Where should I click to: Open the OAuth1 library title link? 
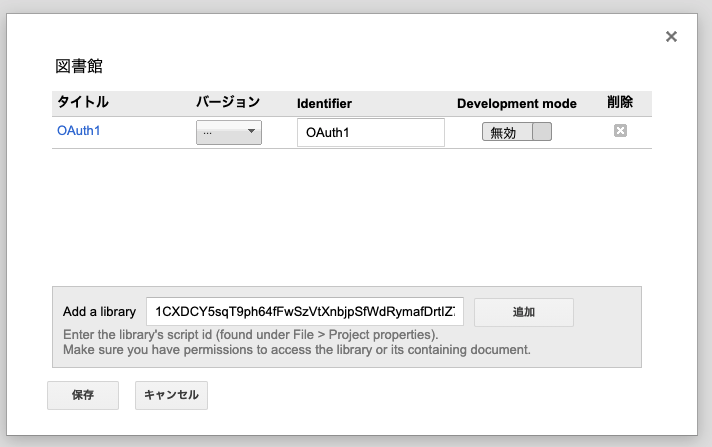point(79,131)
